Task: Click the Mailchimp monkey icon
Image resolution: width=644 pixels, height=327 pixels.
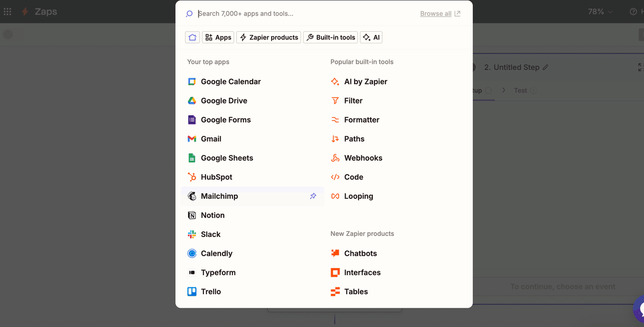Action: [x=192, y=196]
